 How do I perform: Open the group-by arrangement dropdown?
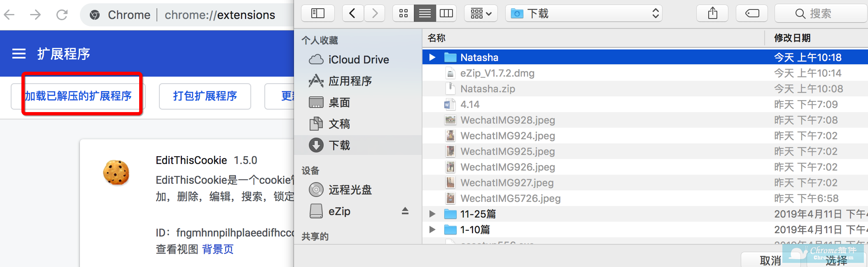click(x=481, y=14)
